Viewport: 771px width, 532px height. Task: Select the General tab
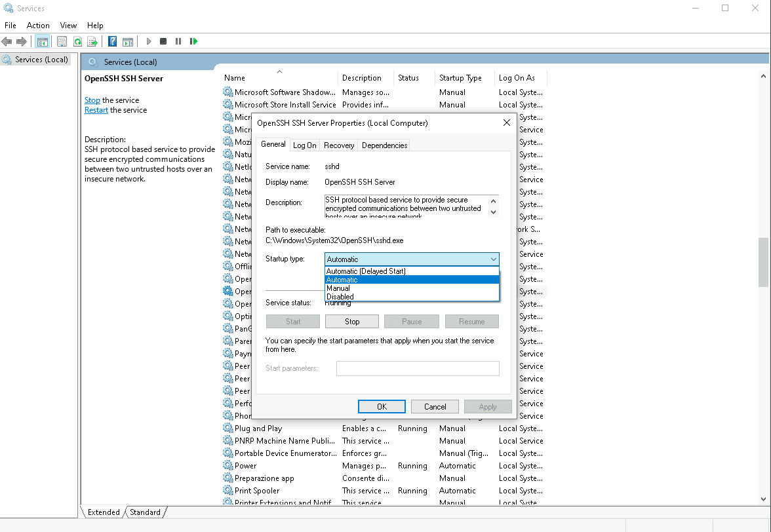coord(273,144)
